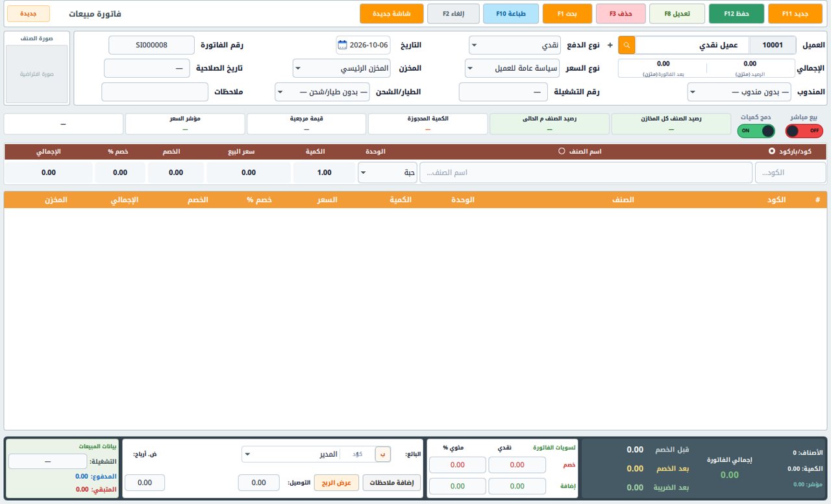Select the اسم الصنف radio option
831x504 pixels.
pos(562,151)
